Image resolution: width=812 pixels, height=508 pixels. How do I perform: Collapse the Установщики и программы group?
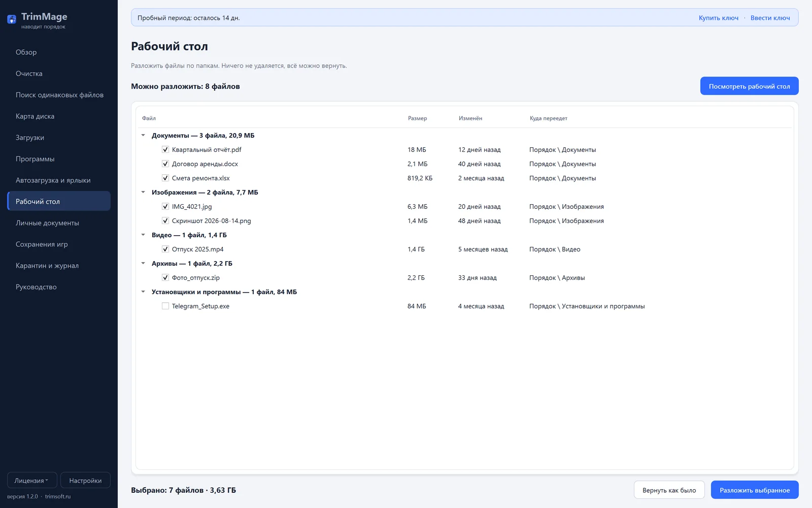coord(143,292)
